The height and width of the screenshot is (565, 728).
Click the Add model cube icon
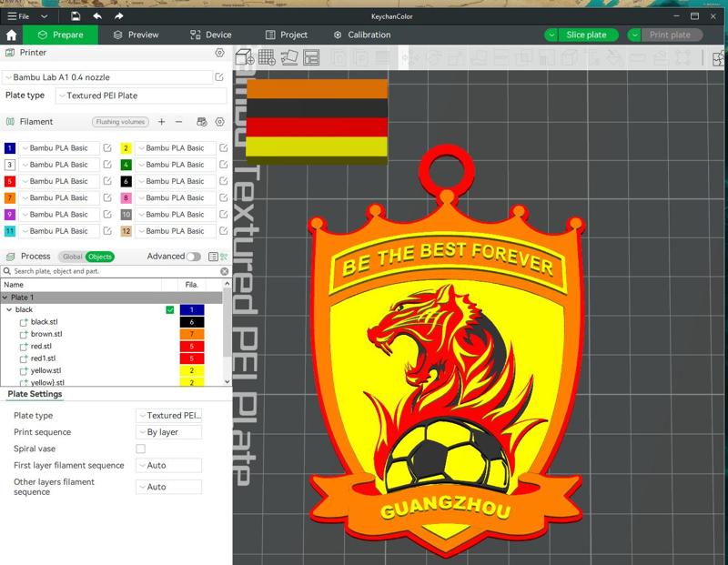tap(244, 57)
